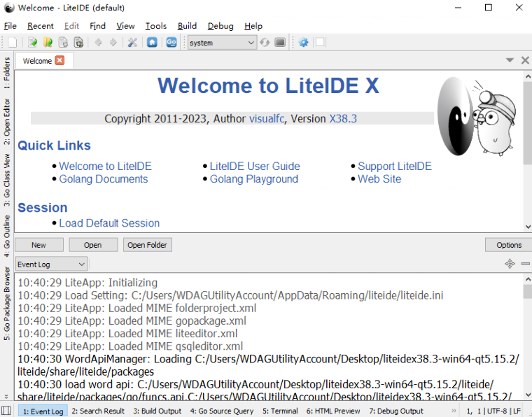
Task: Open options via wrench and screwdriver icon
Action: point(132,43)
